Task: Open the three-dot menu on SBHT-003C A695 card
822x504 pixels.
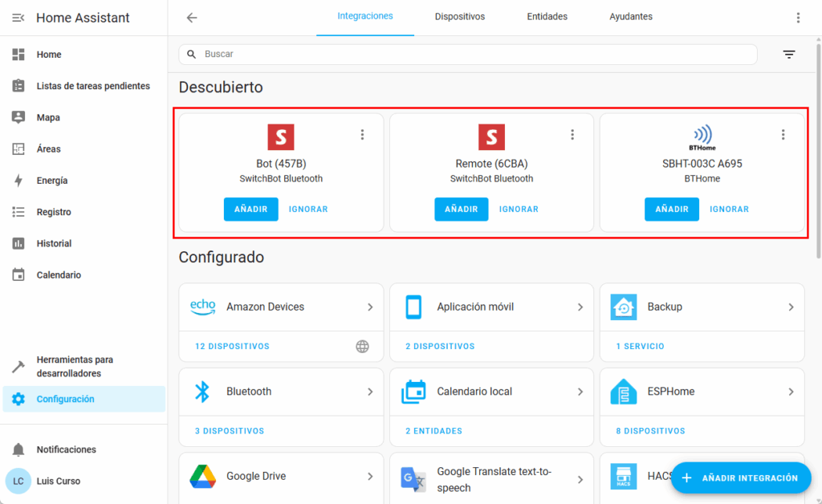Action: pos(783,135)
